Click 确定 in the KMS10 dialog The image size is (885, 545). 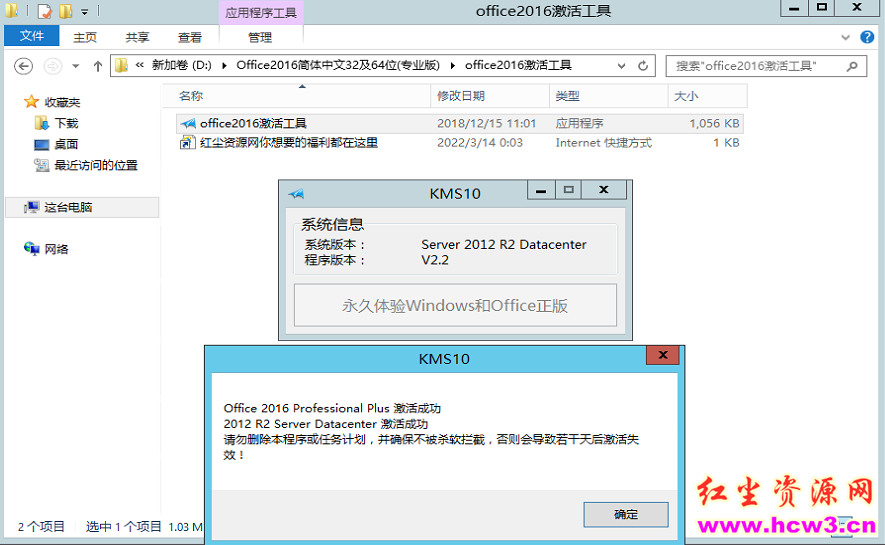pos(625,514)
